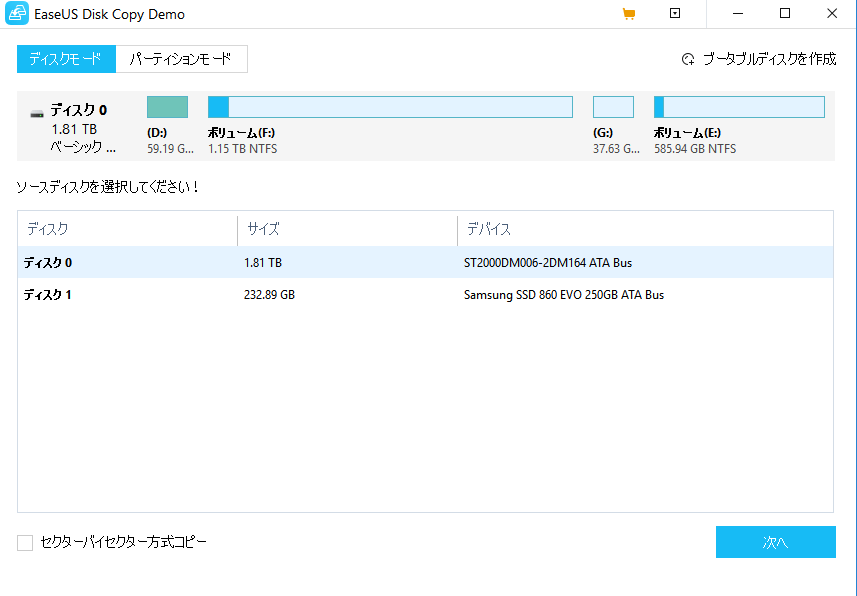
Task: Enable セクターバイセクター方式コピー checkbox
Action: (x=25, y=543)
